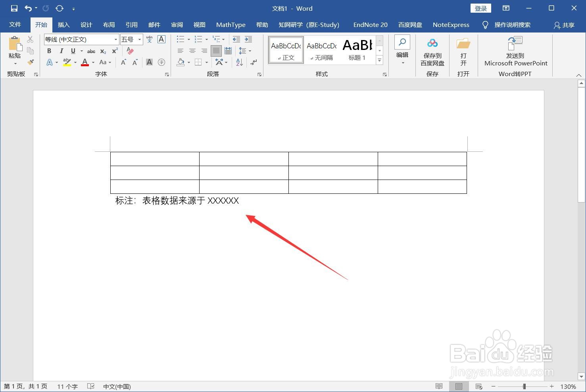This screenshot has width=586, height=392.
Task: Click the Increase Indent icon
Action: [248, 39]
